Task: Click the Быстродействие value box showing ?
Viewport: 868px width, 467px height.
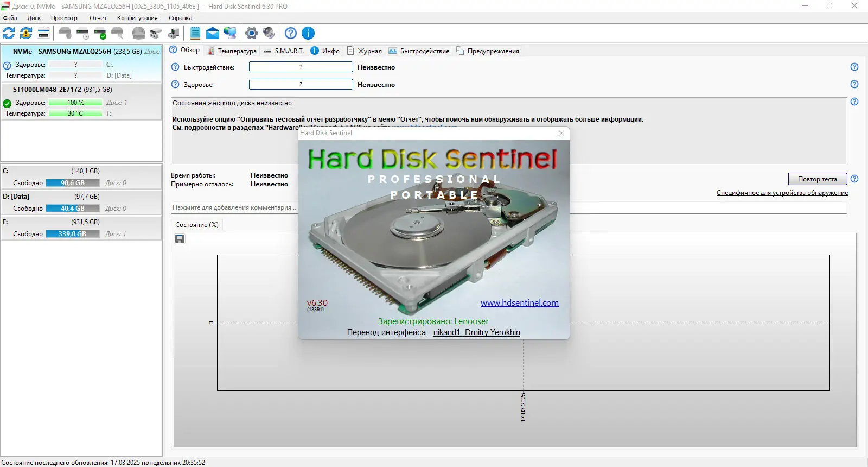Action: (x=301, y=67)
